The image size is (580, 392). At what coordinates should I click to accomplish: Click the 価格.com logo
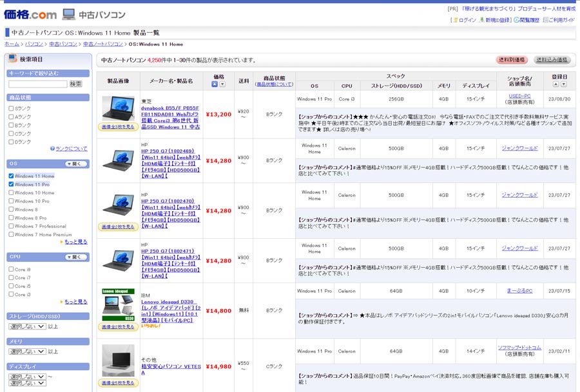click(30, 14)
